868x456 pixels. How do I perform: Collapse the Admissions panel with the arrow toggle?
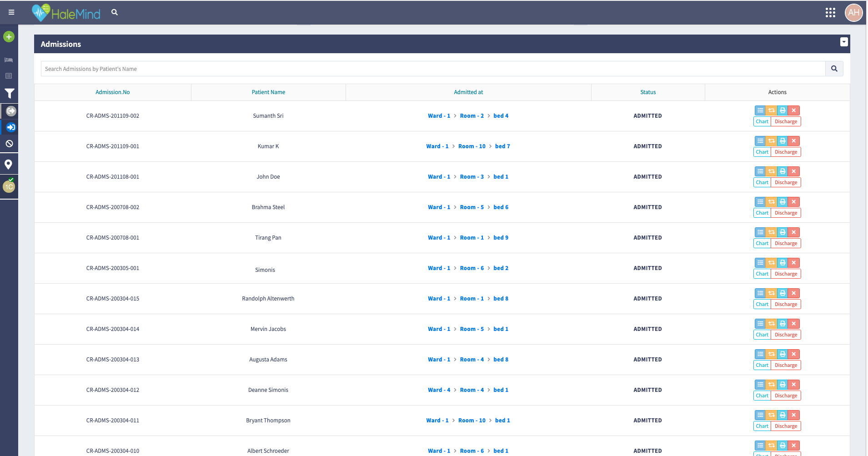[x=844, y=42]
